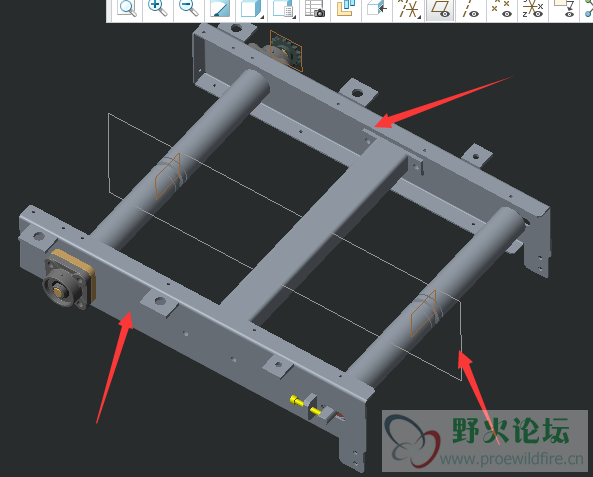Click the layers appearance icon

coord(346,8)
